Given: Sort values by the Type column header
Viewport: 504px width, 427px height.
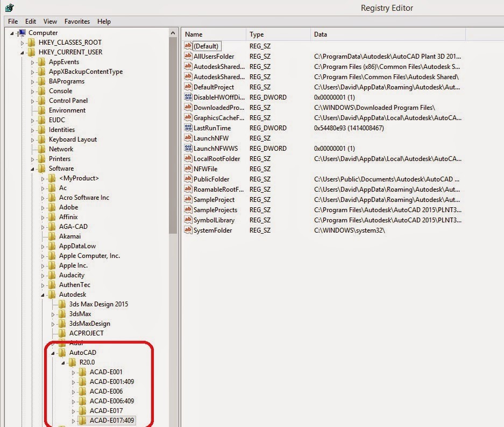Looking at the screenshot, I should [279, 34].
